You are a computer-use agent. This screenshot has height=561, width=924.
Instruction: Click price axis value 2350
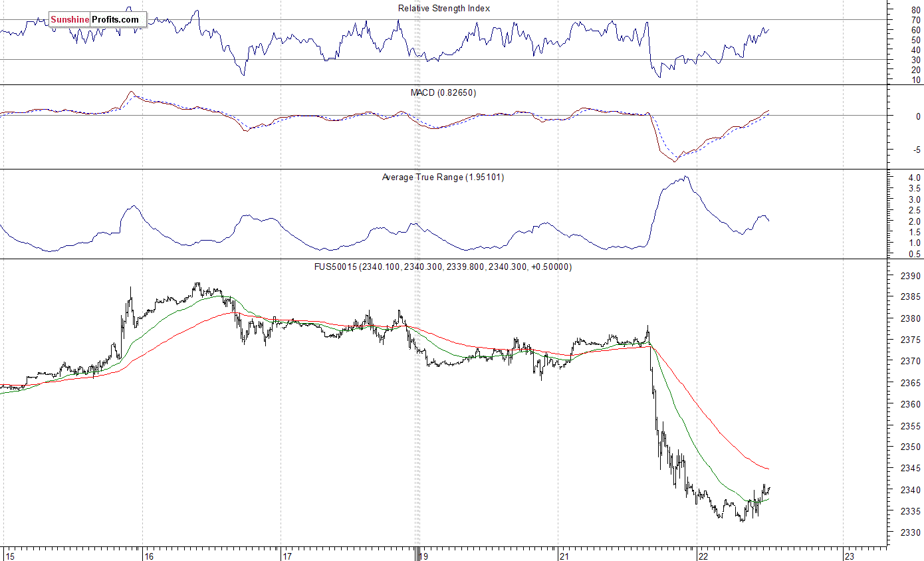(x=910, y=447)
